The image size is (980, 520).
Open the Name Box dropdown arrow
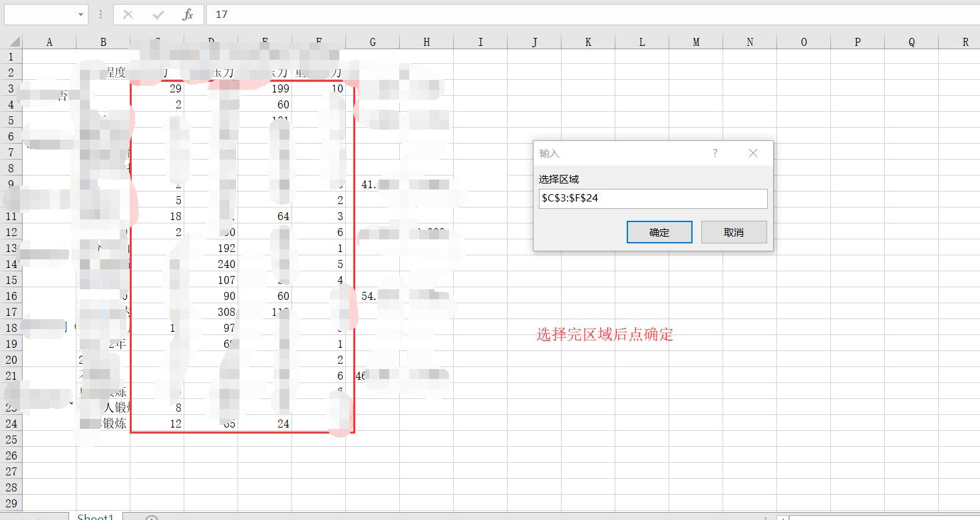(x=81, y=14)
